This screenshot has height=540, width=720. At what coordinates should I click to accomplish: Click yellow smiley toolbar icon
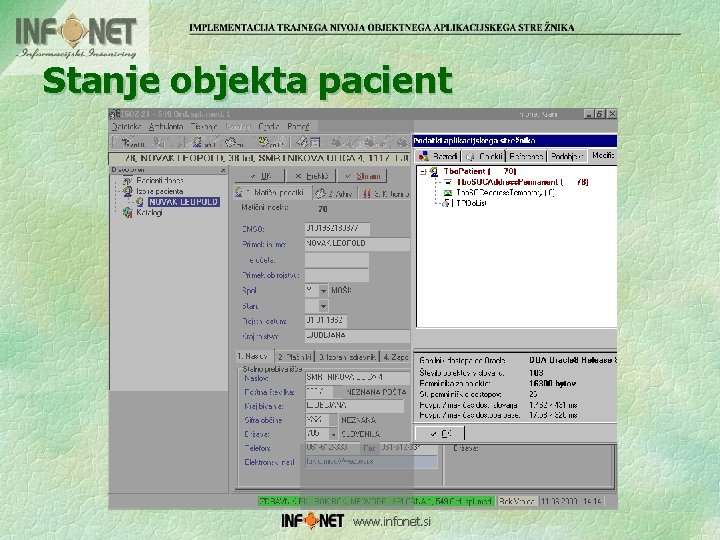point(263,142)
